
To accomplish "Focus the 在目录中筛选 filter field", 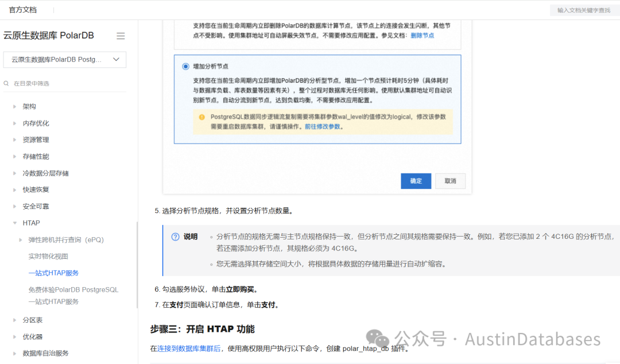I will point(65,83).
